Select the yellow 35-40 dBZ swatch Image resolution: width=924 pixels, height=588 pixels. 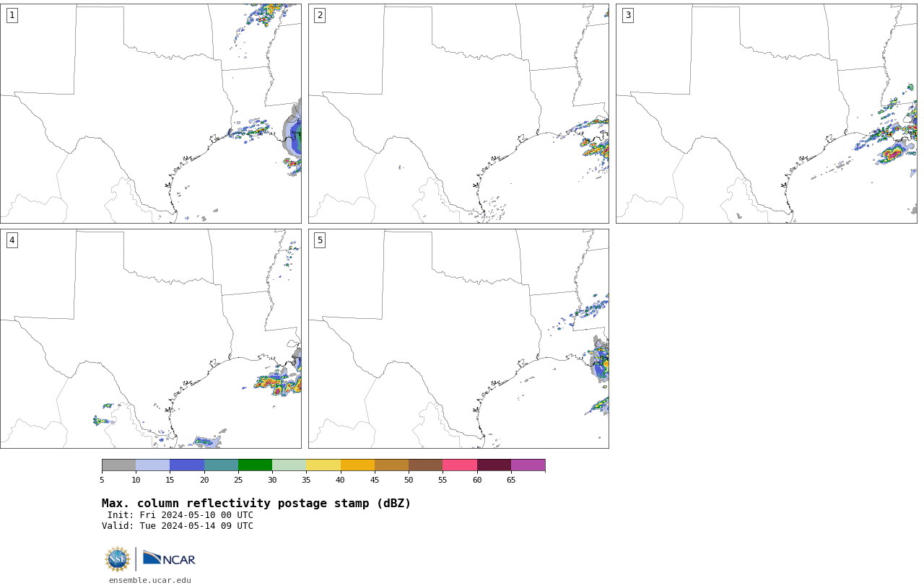pos(323,465)
